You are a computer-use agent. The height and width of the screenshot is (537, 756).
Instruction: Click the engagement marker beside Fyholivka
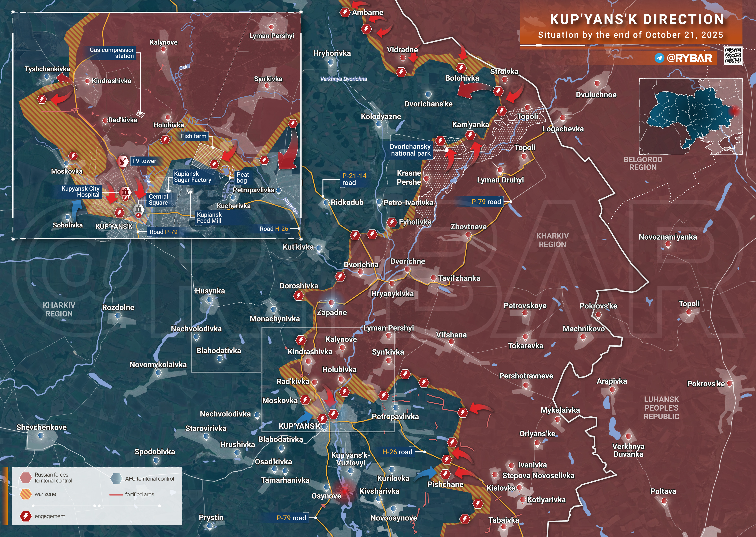392,222
